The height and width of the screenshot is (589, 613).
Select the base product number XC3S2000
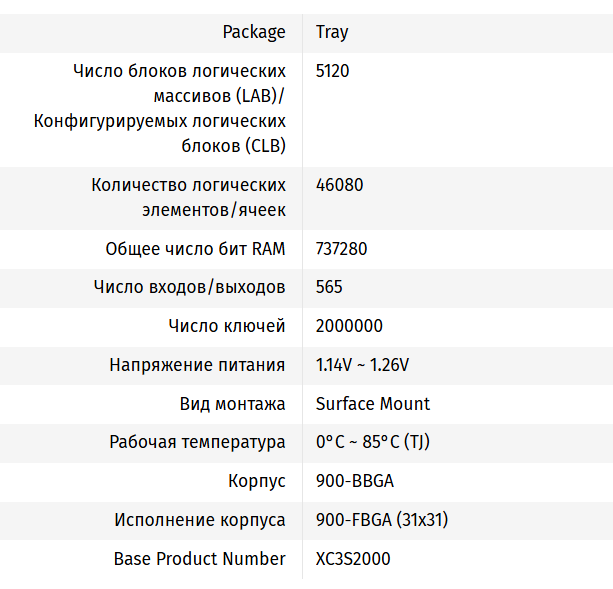click(353, 559)
